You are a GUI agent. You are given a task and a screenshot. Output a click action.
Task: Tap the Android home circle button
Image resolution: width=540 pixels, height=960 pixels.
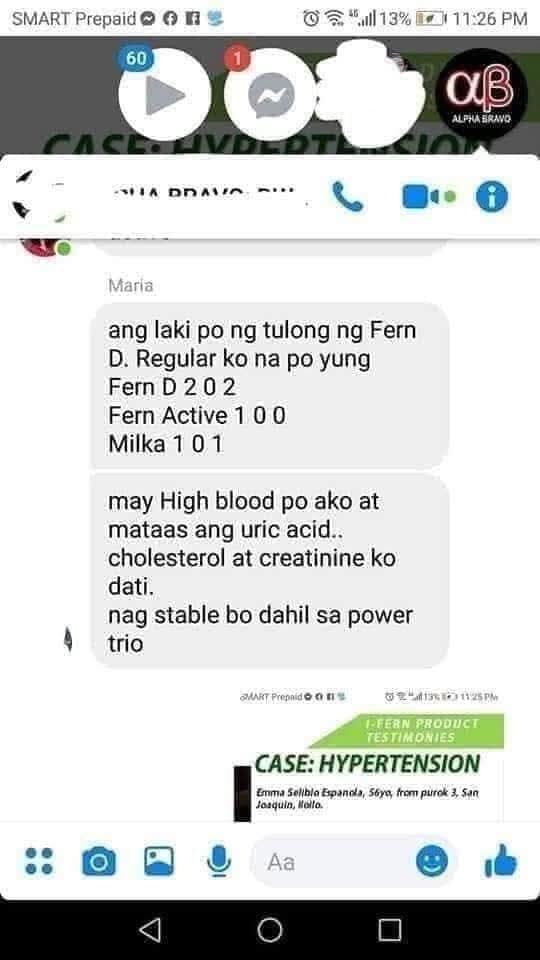pos(270,930)
